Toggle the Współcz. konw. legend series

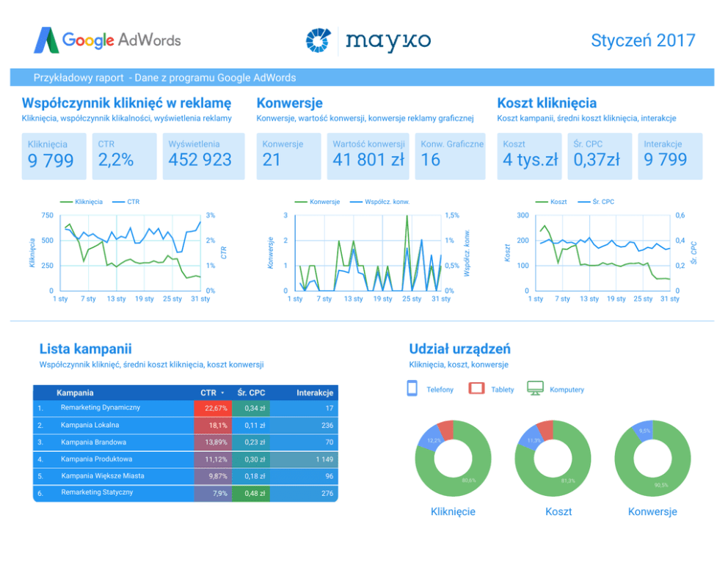379,201
